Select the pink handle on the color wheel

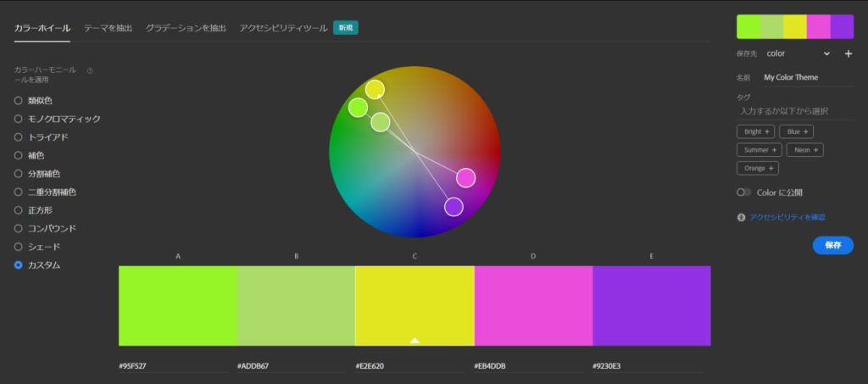click(x=466, y=178)
